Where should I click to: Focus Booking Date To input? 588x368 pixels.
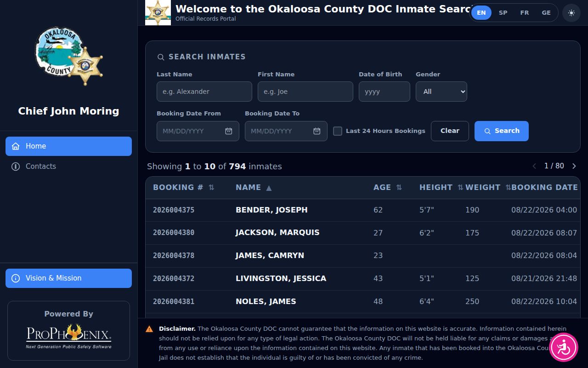[286, 131]
